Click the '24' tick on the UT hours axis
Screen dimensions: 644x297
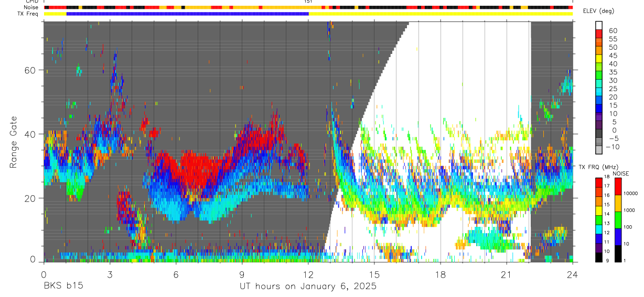tap(573, 274)
